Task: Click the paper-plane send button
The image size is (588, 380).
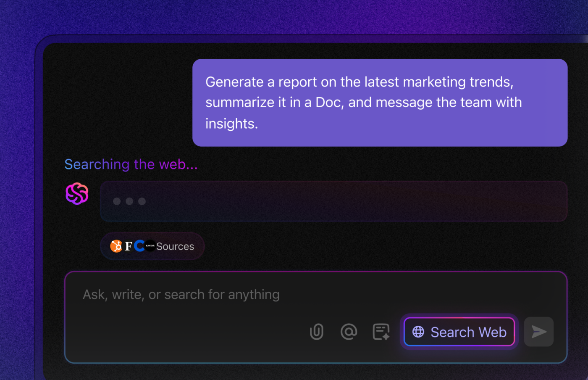Action: (539, 332)
